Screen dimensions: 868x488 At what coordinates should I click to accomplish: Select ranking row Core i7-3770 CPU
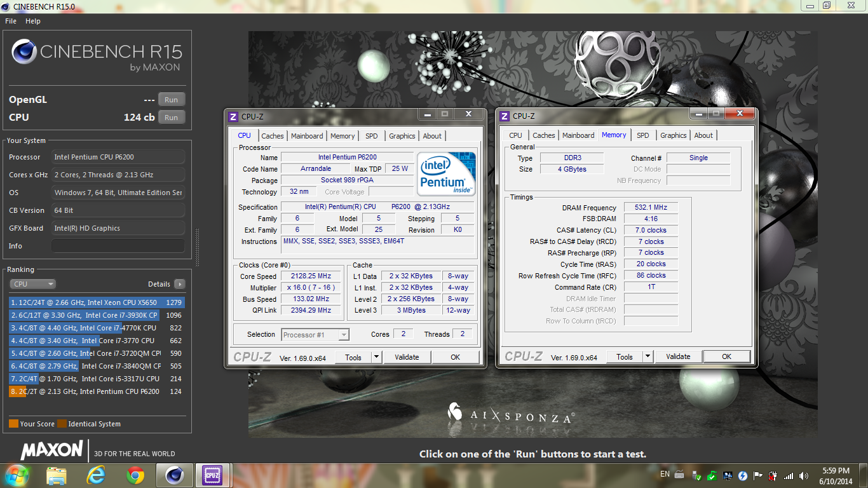tap(97, 341)
